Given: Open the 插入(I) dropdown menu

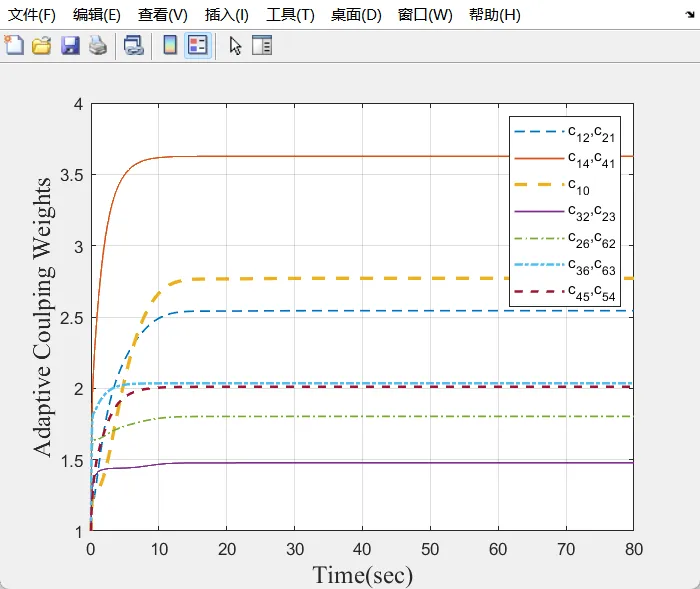Looking at the screenshot, I should point(227,15).
